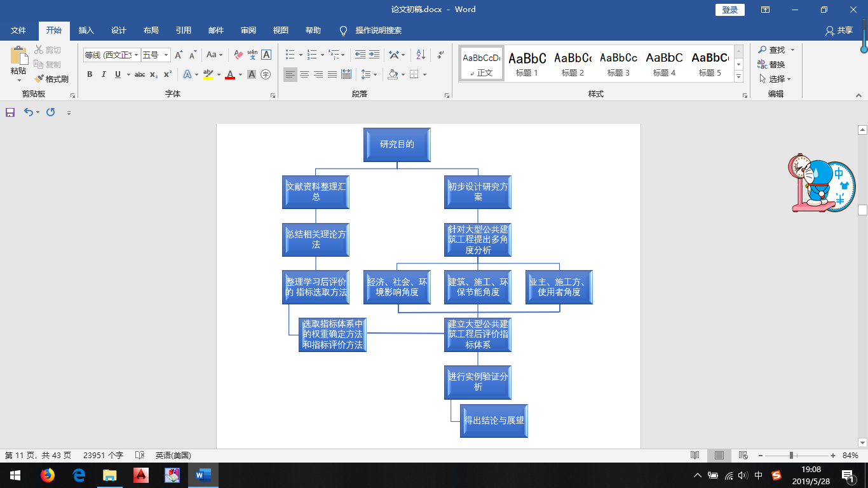This screenshot has height=488, width=868.
Task: Open the font name dropdown
Action: pyautogui.click(x=136, y=55)
